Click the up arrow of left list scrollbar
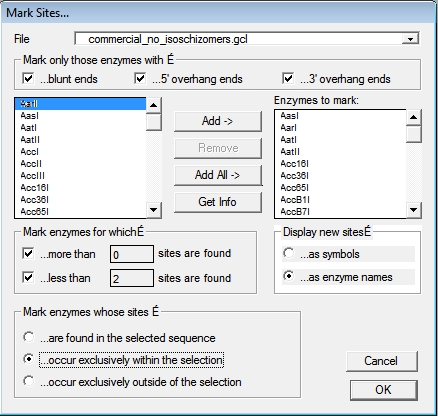The width and height of the screenshot is (438, 416). click(x=154, y=105)
